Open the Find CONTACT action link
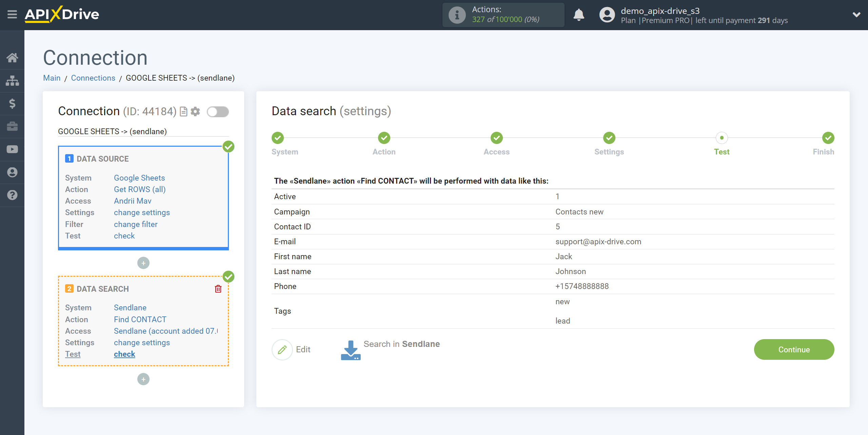 click(140, 319)
